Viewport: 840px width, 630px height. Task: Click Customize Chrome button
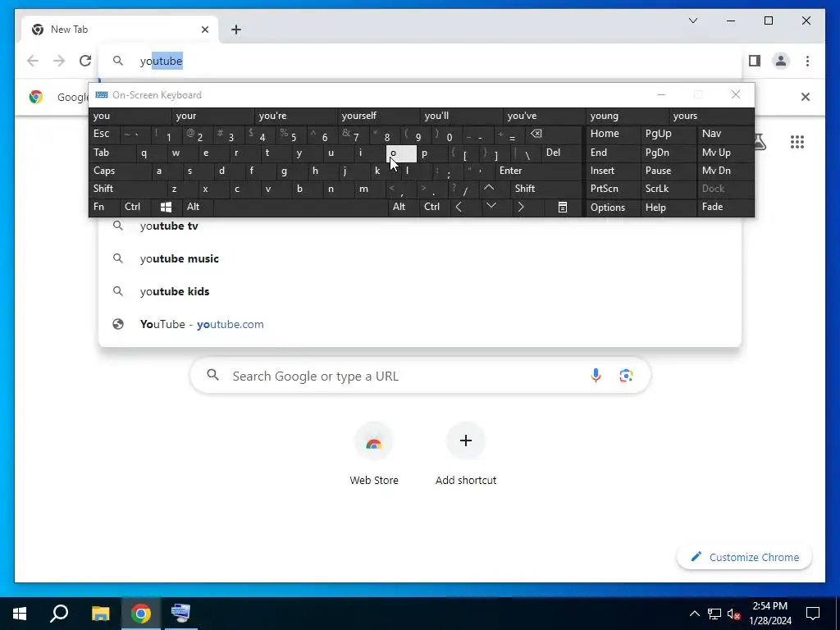coord(744,557)
